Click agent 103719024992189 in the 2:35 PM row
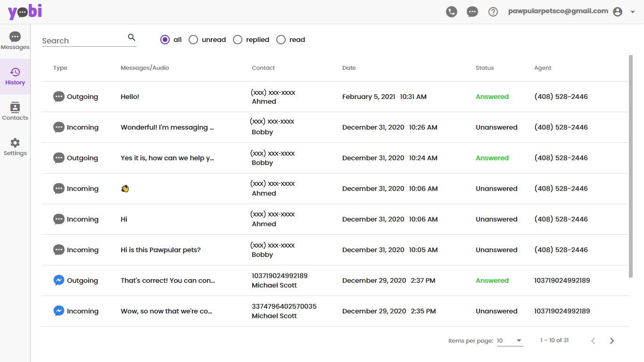This screenshot has height=362, width=644. click(562, 311)
